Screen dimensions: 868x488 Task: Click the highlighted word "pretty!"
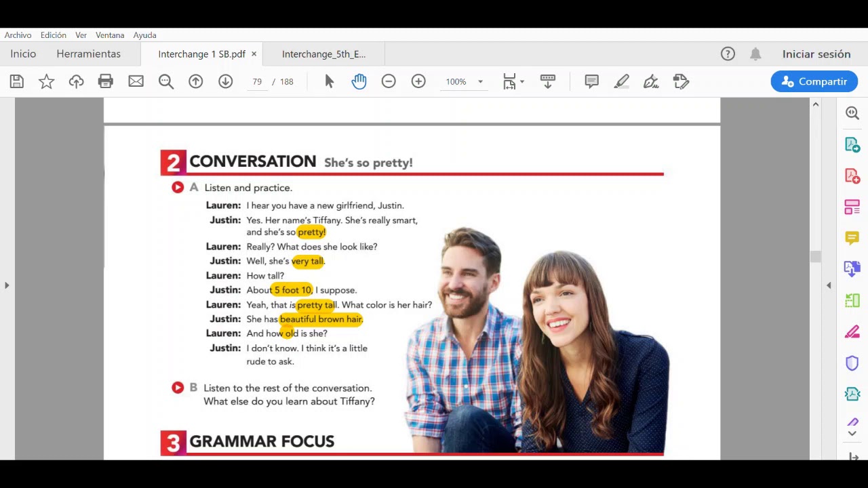click(311, 232)
